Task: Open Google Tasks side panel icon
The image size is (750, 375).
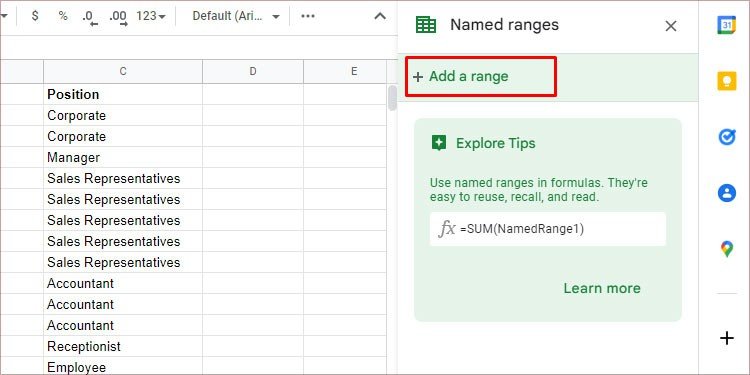Action: click(726, 137)
